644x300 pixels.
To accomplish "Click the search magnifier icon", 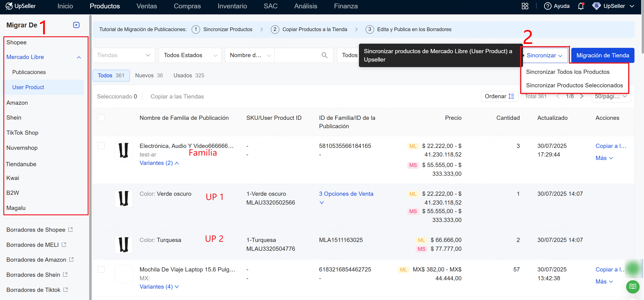I will pyautogui.click(x=325, y=55).
